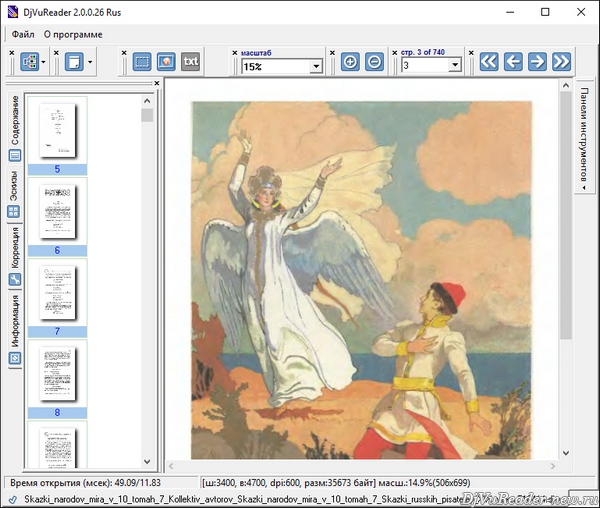
Task: Click the Содержание list icon
Action: tap(15, 155)
